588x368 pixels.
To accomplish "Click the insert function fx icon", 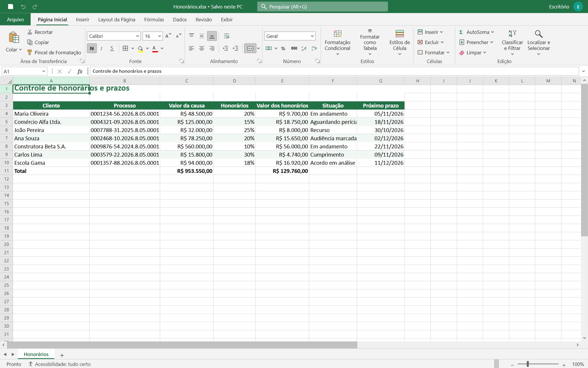I will 80,71.
